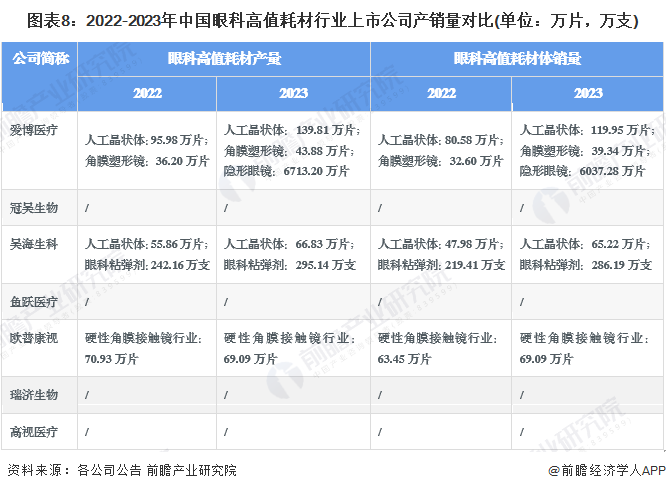Image resolution: width=666 pixels, height=491 pixels.
Task: Click 69.09 万片 in 欧普康视 2023 sales
Action: pos(546,359)
